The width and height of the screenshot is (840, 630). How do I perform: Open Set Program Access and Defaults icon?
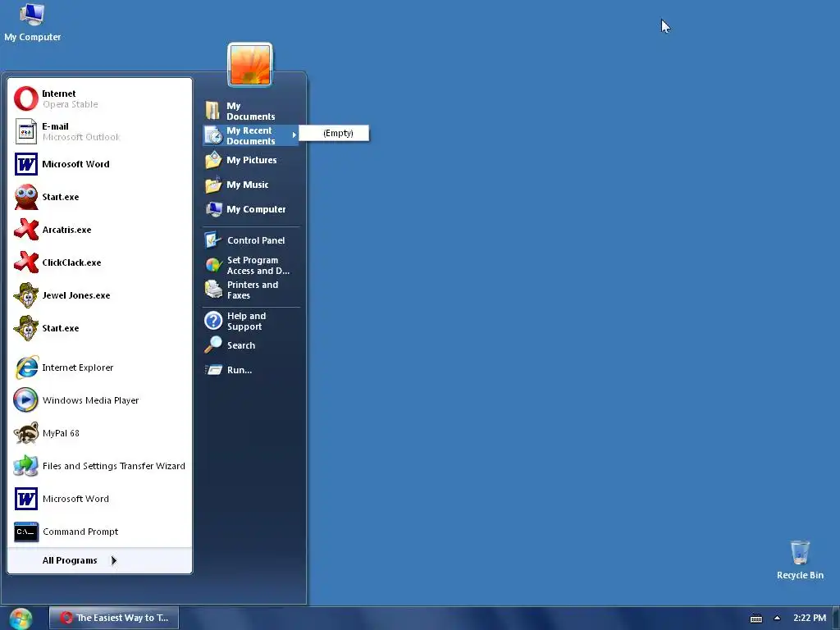click(213, 265)
